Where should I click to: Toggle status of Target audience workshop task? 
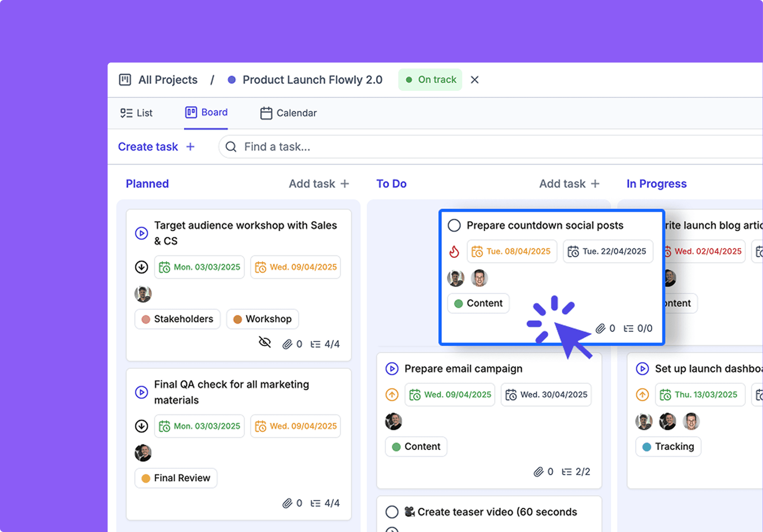[x=142, y=233]
